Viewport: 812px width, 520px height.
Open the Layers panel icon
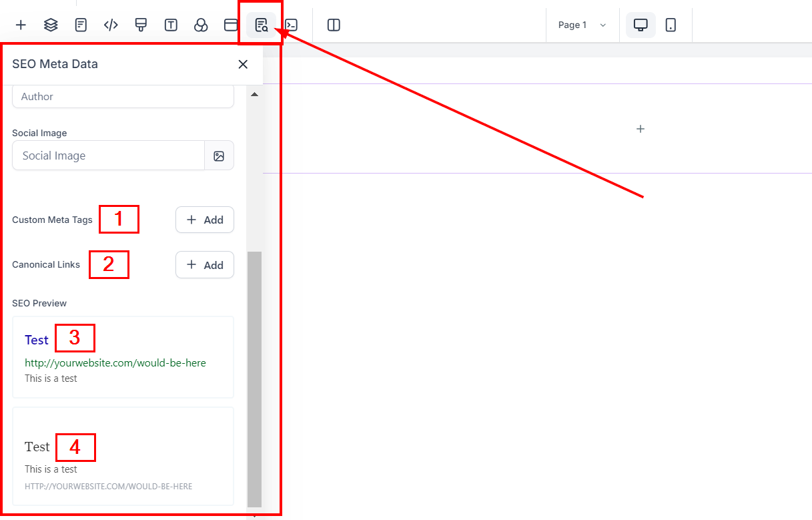tap(51, 25)
